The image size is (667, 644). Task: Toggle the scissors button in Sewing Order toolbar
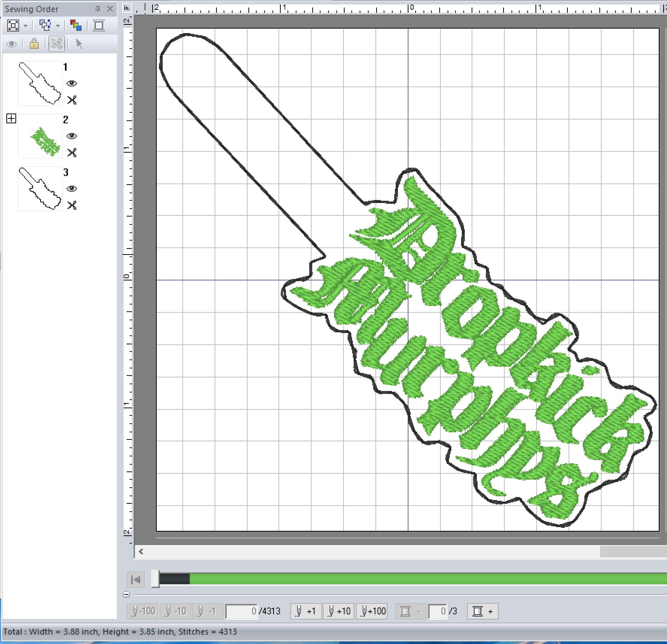tap(57, 44)
